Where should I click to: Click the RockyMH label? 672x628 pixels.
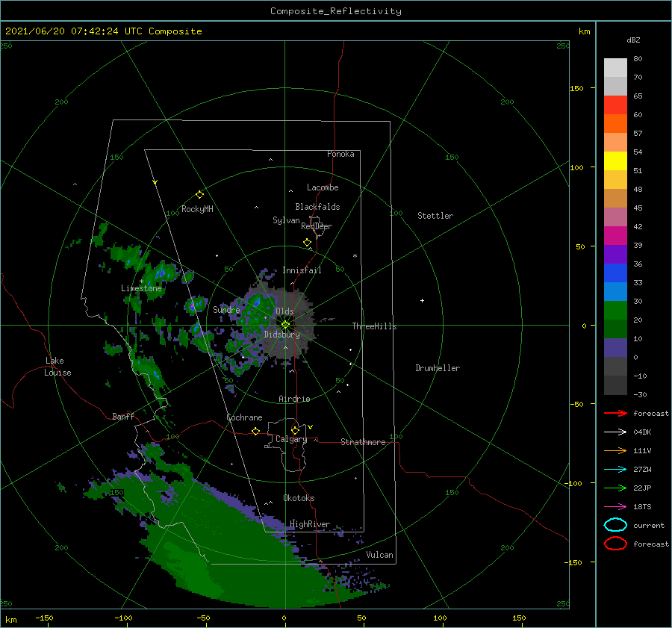coord(197,209)
